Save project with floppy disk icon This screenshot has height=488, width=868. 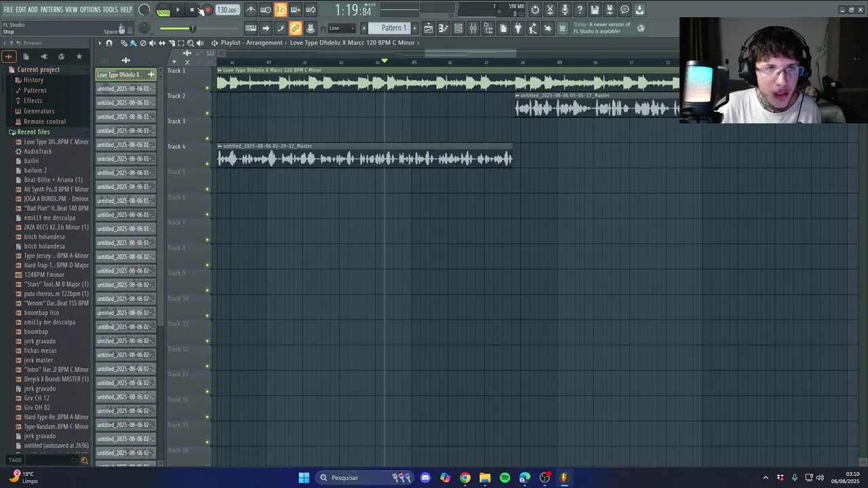595,9
